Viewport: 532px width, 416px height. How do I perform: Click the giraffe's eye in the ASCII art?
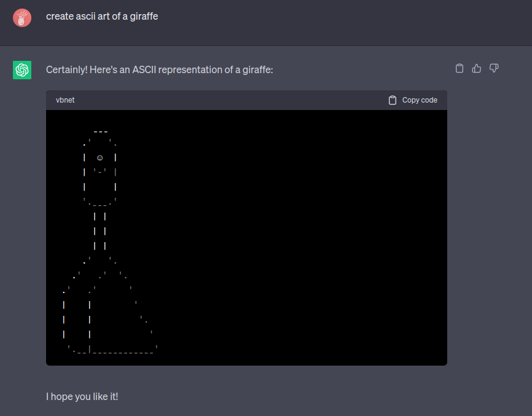click(x=100, y=158)
